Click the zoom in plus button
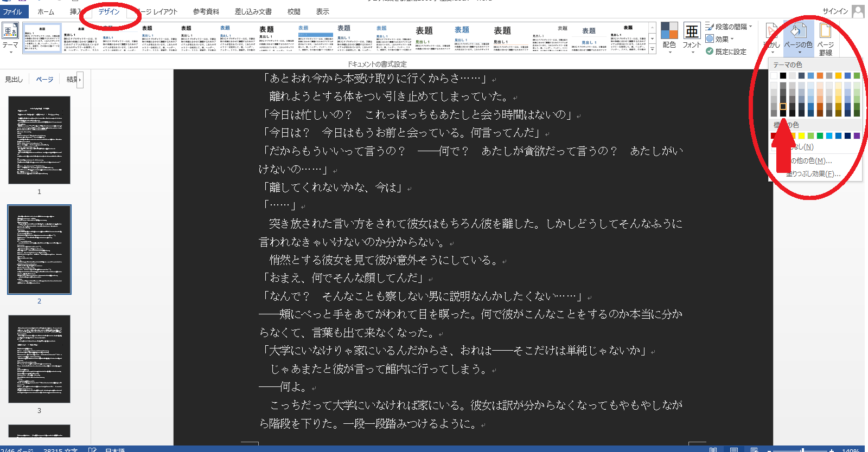 832,450
